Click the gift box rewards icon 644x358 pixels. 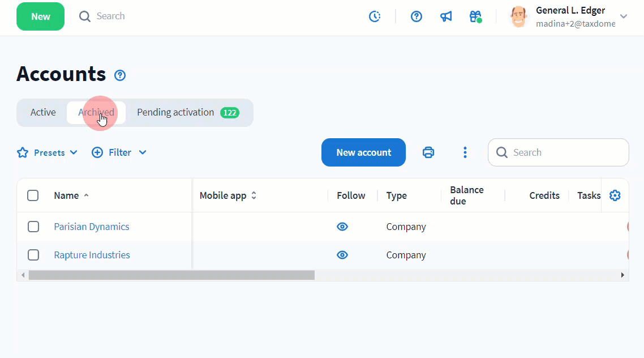tap(475, 16)
